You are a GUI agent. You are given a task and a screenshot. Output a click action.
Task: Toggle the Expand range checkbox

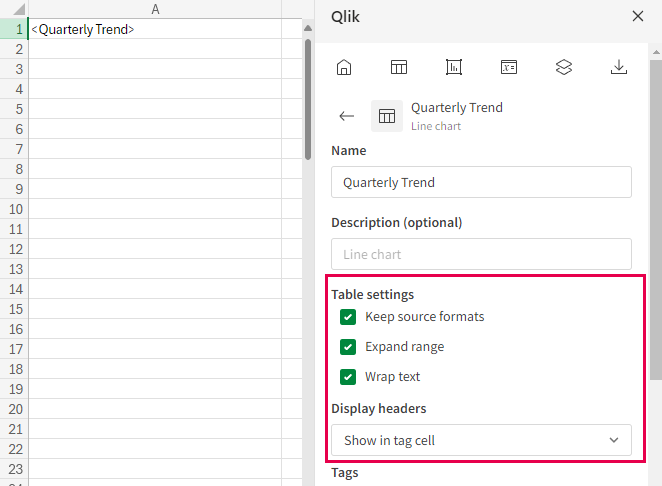[348, 347]
